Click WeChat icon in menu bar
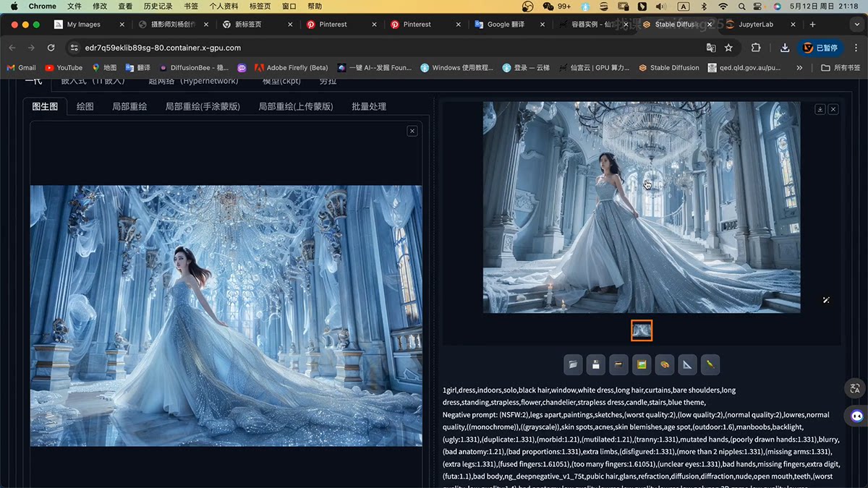The image size is (868, 488). (x=548, y=6)
